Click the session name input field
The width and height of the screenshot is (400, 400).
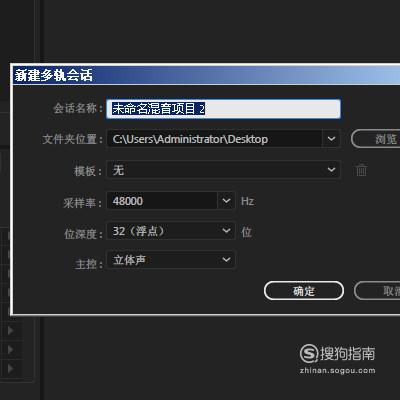pyautogui.click(x=223, y=109)
